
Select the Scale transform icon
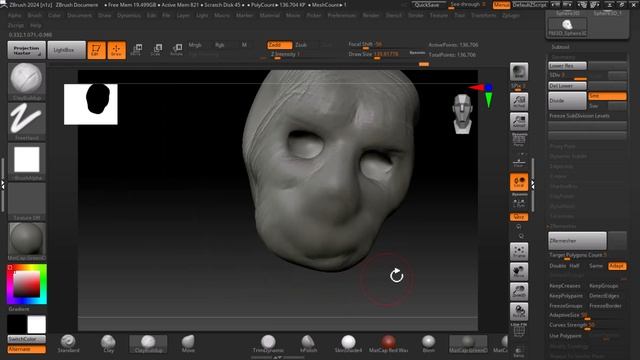156,50
